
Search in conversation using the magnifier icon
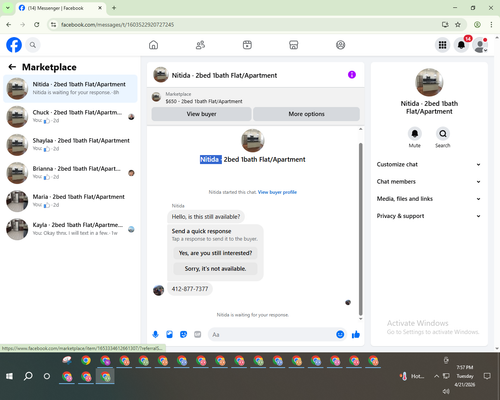[x=443, y=134]
